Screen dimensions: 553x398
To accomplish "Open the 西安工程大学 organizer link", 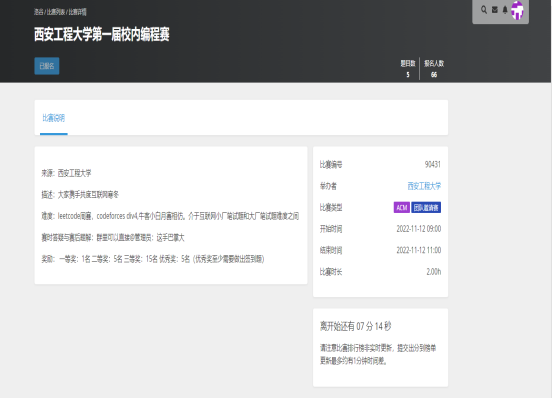I will click(424, 186).
